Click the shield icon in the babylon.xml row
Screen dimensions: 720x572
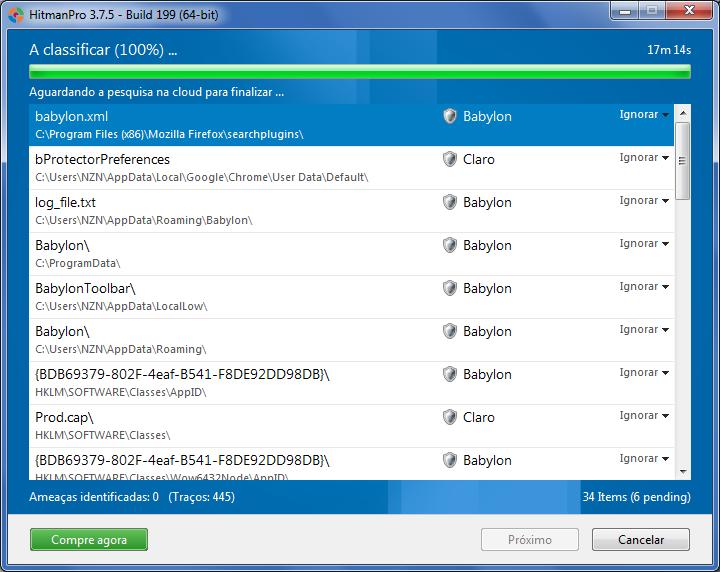click(450, 116)
